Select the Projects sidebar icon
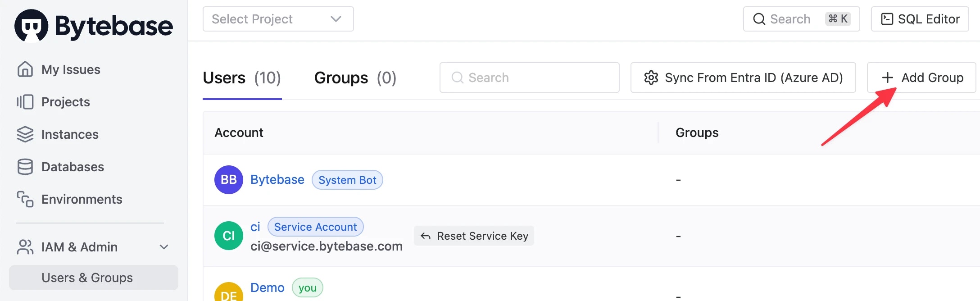The image size is (980, 301). [x=26, y=102]
